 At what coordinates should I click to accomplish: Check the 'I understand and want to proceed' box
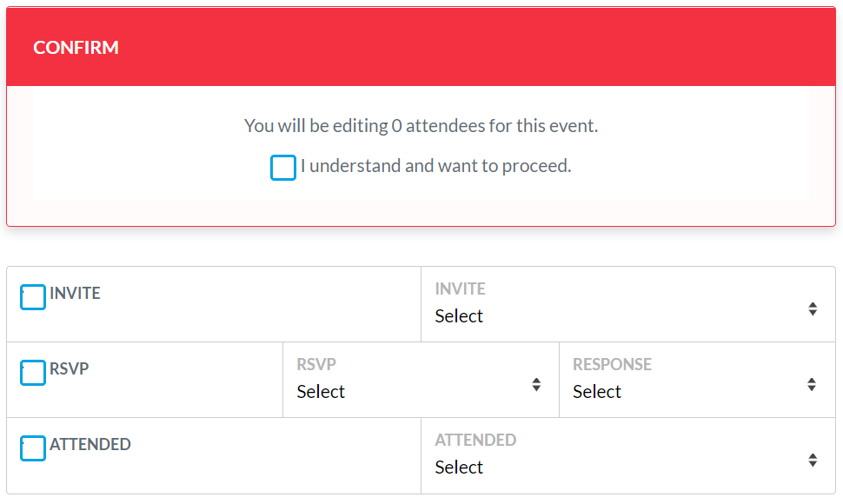[x=282, y=168]
